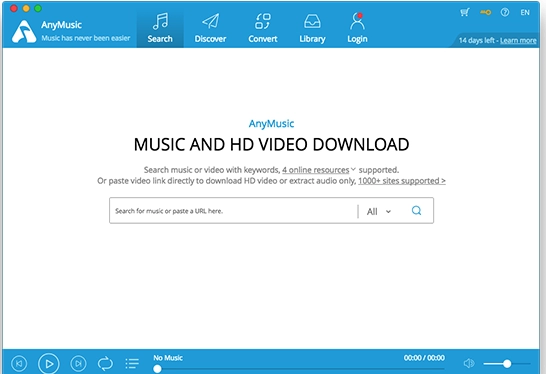This screenshot has width=546, height=374.
Task: Play the current track
Action: 49,364
